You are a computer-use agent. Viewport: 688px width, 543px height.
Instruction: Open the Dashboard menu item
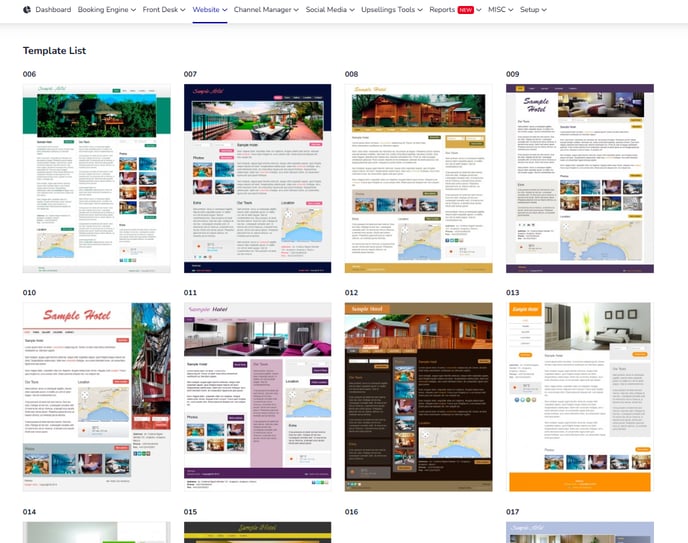(53, 10)
